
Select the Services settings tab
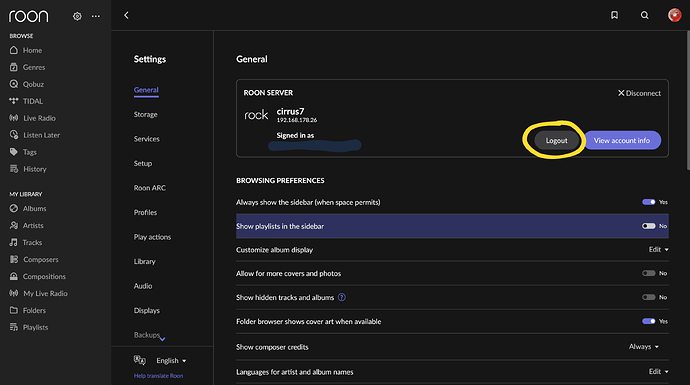[x=147, y=139]
